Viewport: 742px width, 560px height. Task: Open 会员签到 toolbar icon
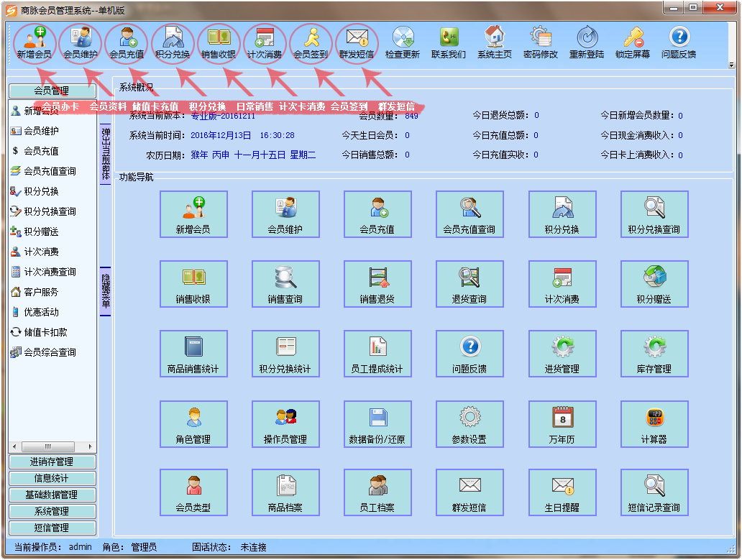[x=311, y=42]
